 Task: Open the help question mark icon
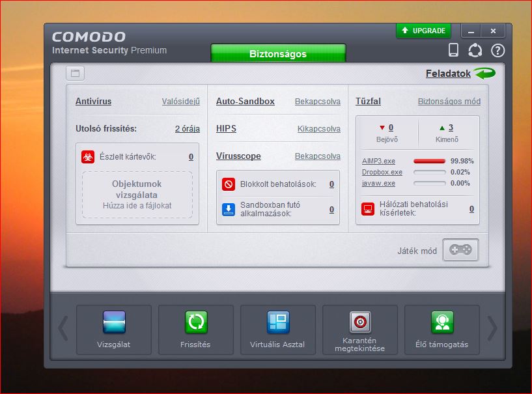(497, 51)
